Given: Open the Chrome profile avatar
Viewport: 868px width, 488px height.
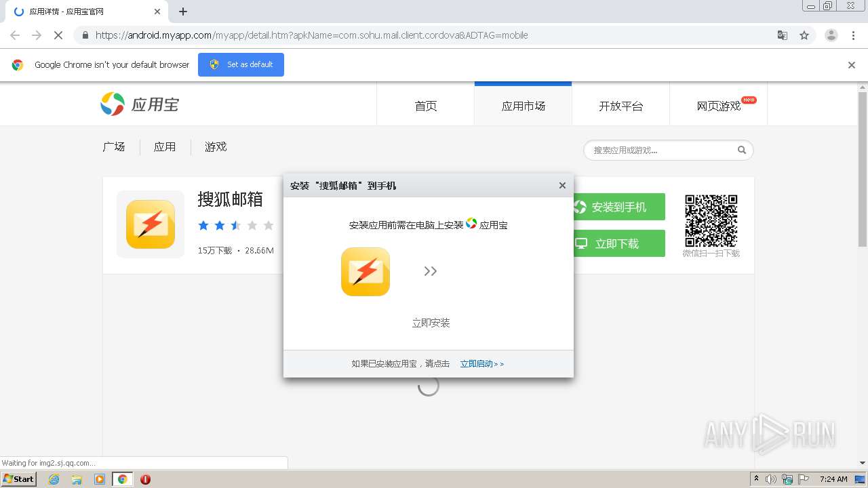Looking at the screenshot, I should click(831, 35).
